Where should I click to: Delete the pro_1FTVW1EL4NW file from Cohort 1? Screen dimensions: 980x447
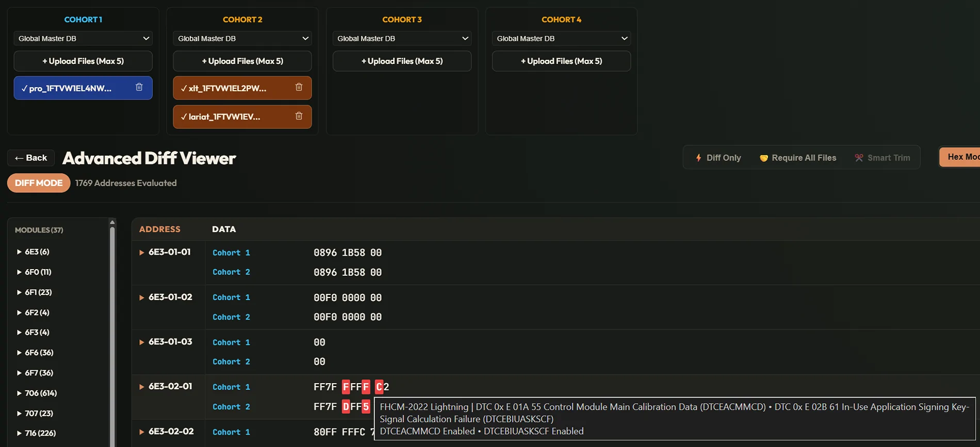[139, 87]
